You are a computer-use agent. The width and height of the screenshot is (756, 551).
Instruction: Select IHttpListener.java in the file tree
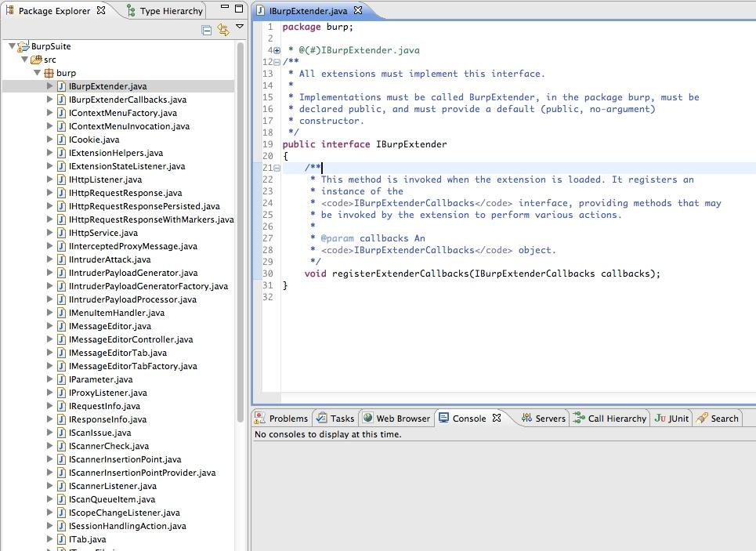click(105, 179)
